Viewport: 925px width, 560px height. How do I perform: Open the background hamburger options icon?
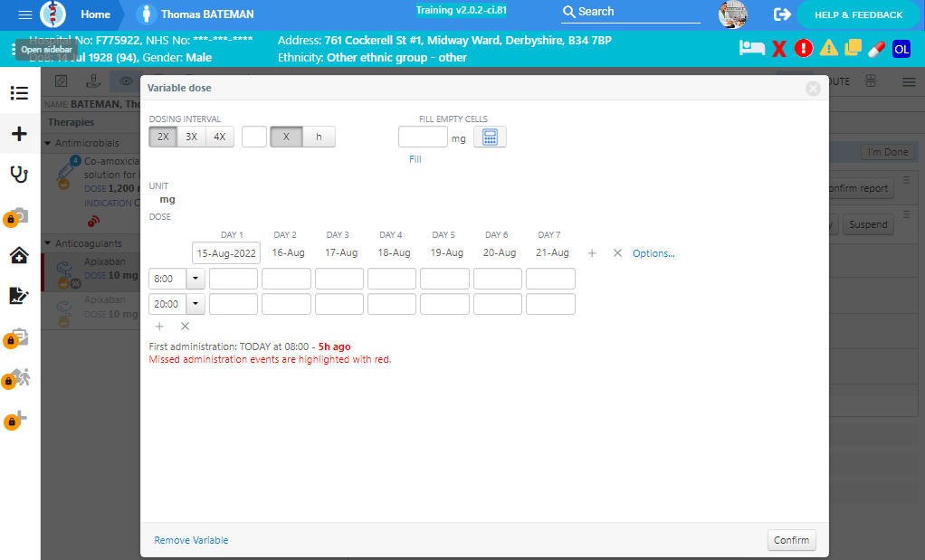coord(909,82)
